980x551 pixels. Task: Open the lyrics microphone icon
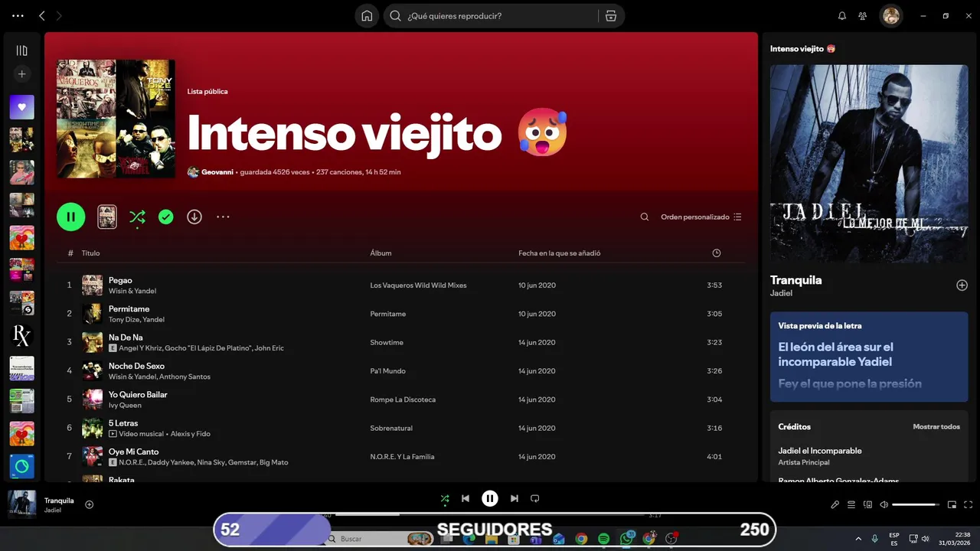click(x=835, y=504)
